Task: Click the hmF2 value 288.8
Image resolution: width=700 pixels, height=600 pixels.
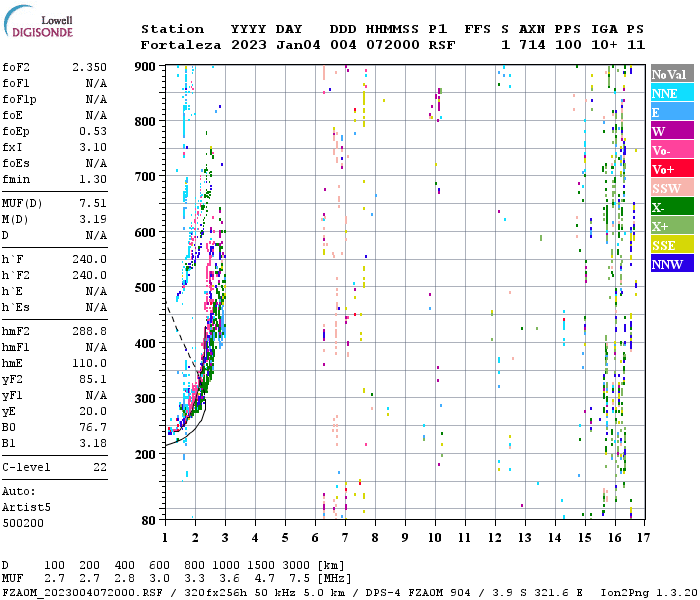Action: tap(90, 331)
